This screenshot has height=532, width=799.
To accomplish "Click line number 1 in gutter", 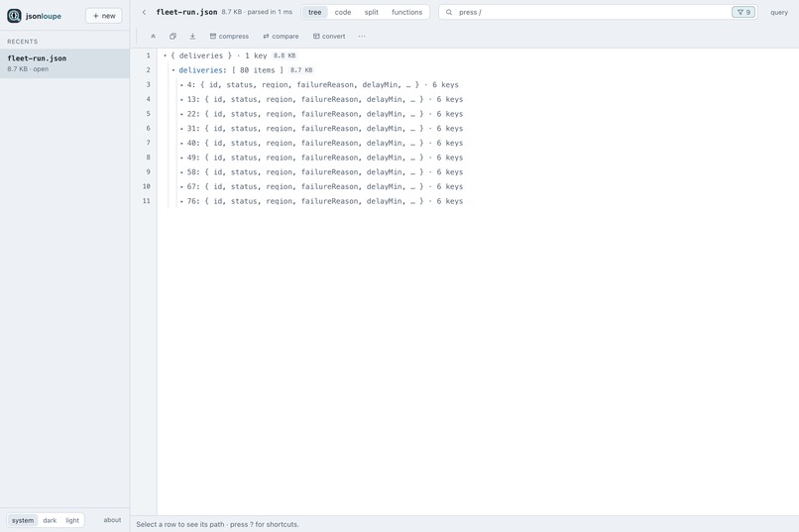I will (149, 55).
